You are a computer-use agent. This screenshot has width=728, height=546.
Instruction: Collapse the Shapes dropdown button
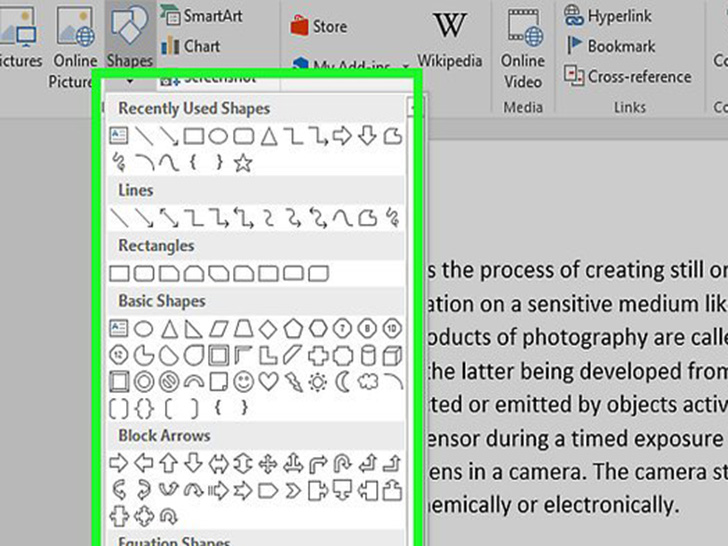[129, 40]
